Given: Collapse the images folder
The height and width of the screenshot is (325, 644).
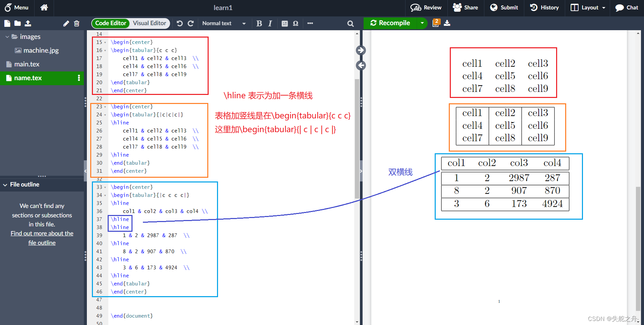Looking at the screenshot, I should coord(7,37).
